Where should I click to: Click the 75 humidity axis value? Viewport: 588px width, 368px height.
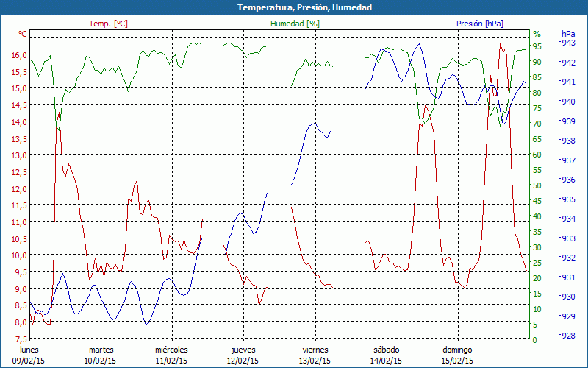pyautogui.click(x=537, y=108)
